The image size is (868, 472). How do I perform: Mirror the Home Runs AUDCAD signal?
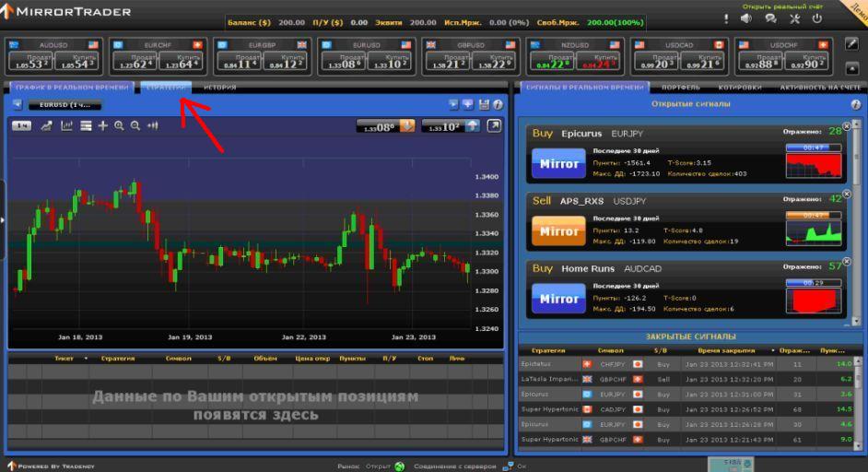click(558, 299)
